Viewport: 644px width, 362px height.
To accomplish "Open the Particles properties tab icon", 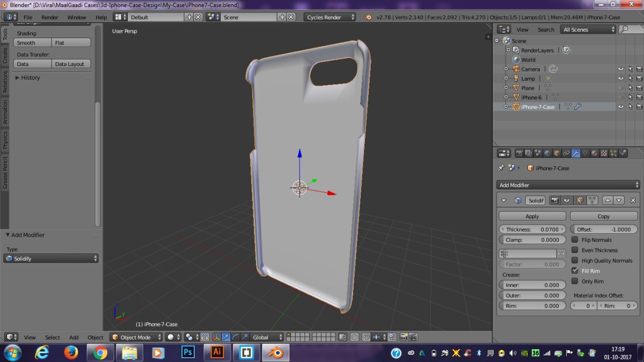I will click(613, 153).
